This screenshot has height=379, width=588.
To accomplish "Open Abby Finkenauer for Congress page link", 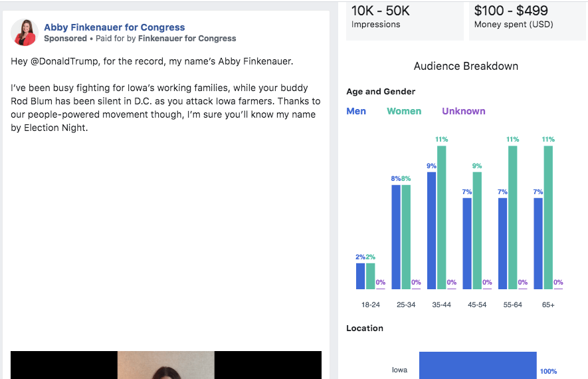I will coord(114,27).
